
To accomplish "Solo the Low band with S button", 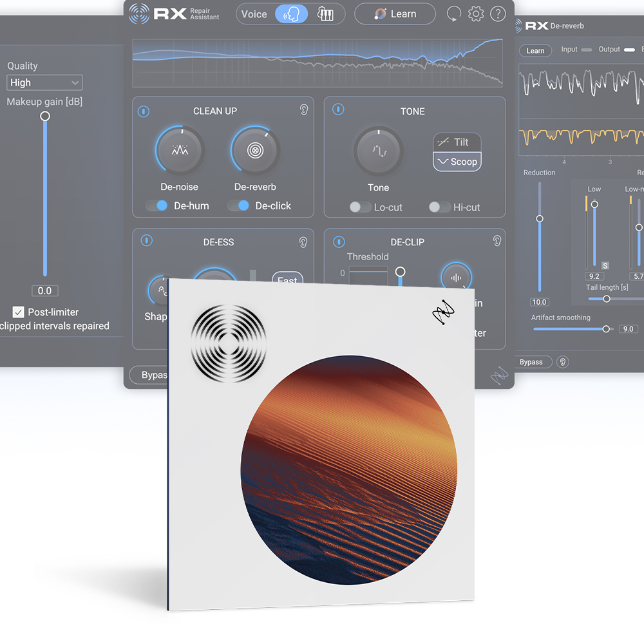I will coord(605,266).
